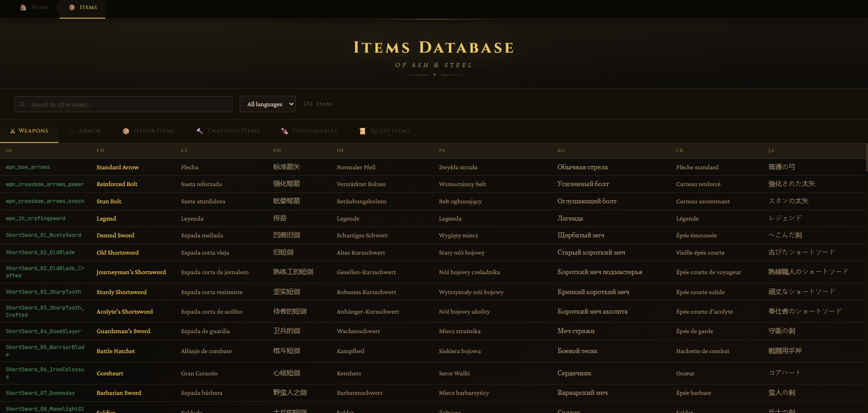Click the Polish name Wzmocniony bełt
Viewport: 868px width, 413px height.
(463, 184)
